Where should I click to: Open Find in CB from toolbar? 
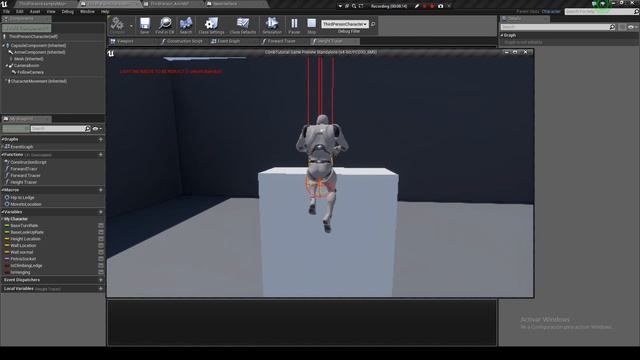pyautogui.click(x=165, y=25)
